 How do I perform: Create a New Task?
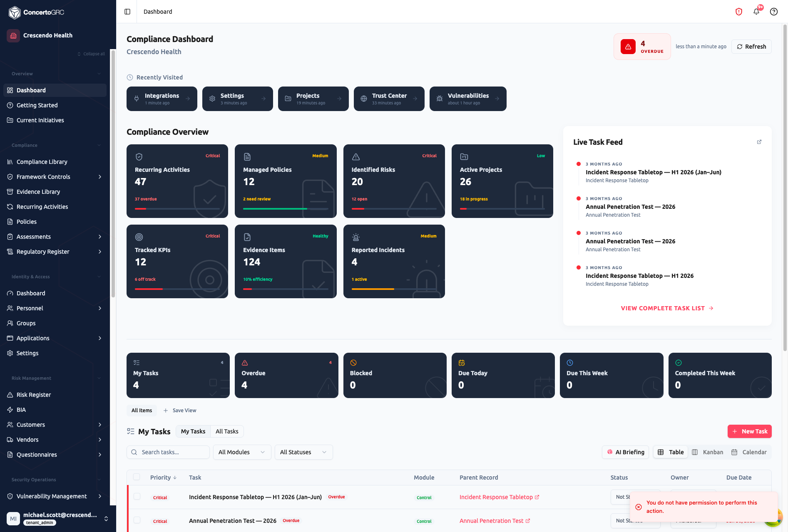(x=750, y=431)
